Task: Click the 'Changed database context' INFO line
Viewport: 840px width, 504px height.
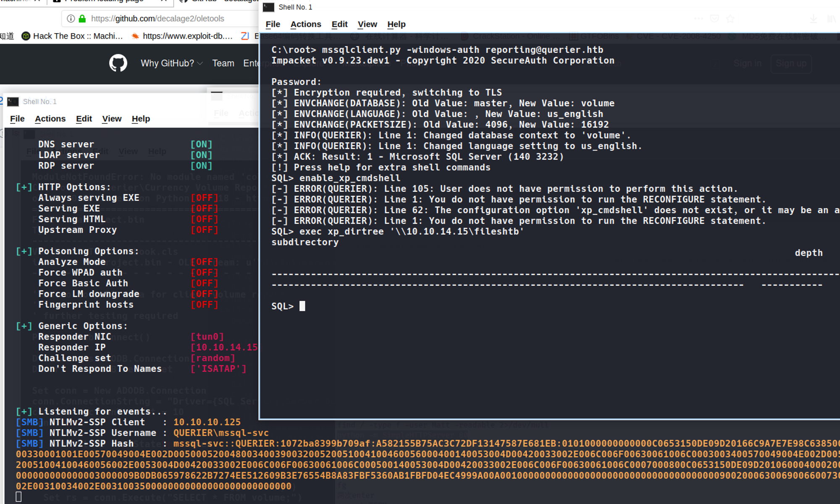Action: (x=451, y=136)
